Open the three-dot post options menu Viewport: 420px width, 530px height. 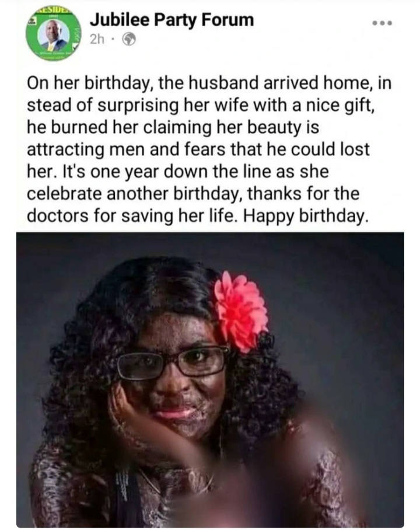[x=383, y=23]
